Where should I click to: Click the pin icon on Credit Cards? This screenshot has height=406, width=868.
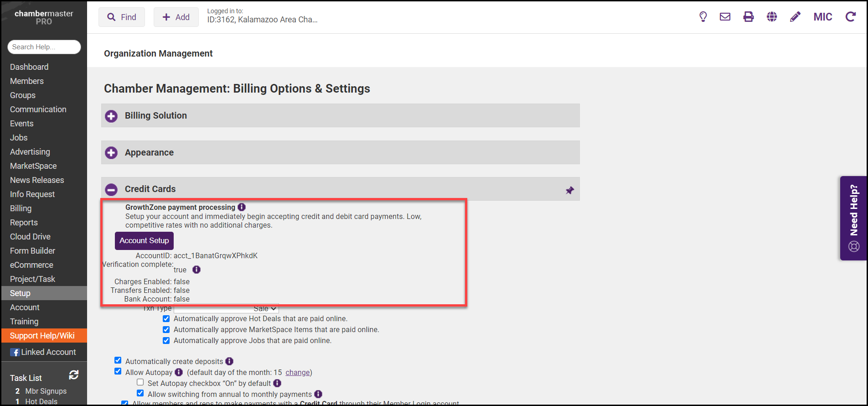(570, 190)
